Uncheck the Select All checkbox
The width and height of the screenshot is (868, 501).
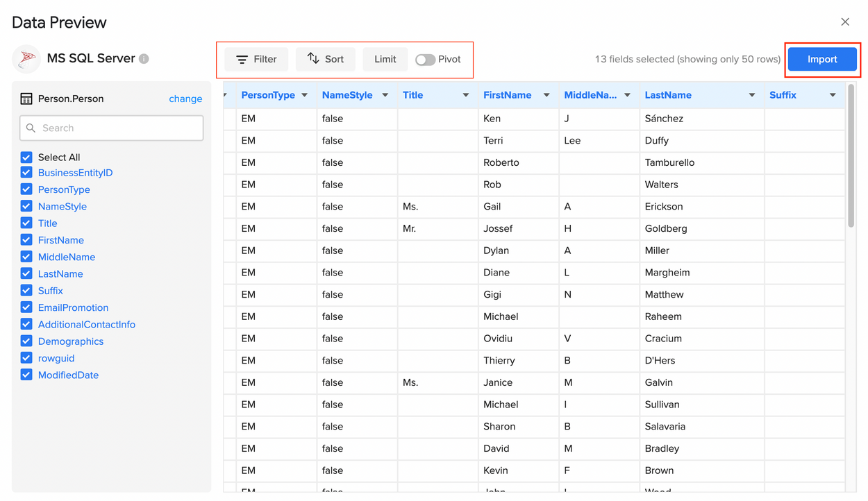pos(26,157)
